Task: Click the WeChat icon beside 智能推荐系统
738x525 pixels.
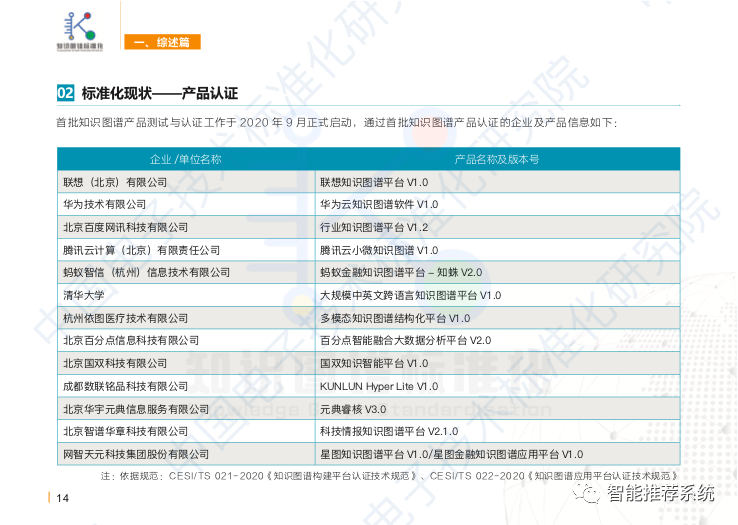Action: (x=586, y=493)
